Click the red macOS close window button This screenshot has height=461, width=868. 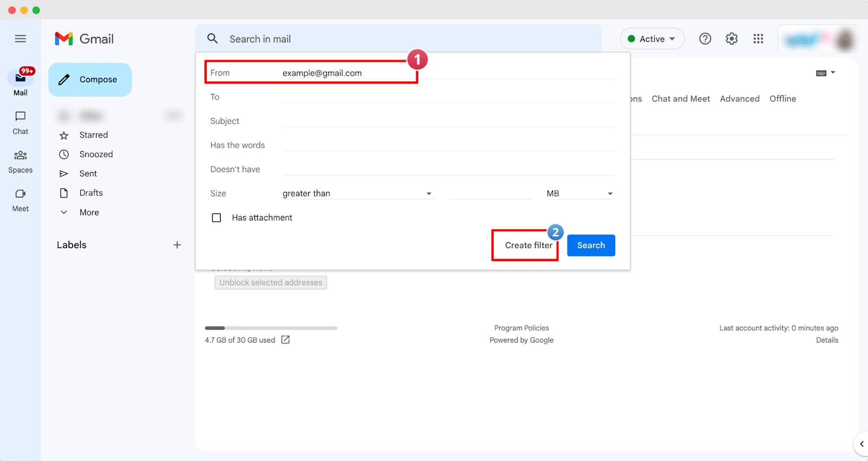[12, 10]
